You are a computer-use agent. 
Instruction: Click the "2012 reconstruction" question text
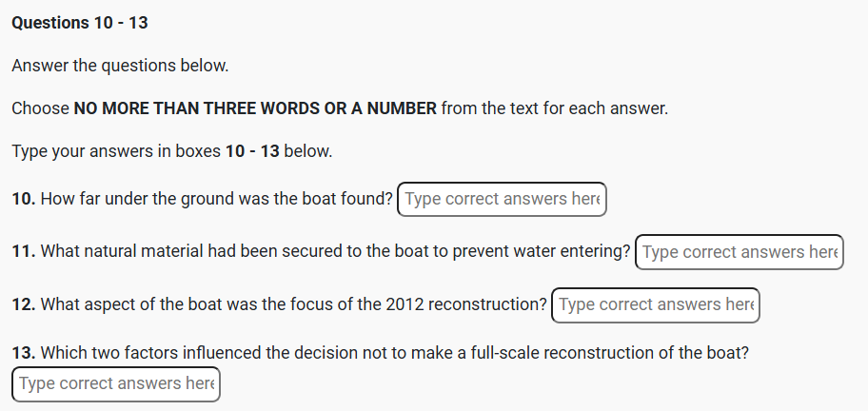click(466, 305)
